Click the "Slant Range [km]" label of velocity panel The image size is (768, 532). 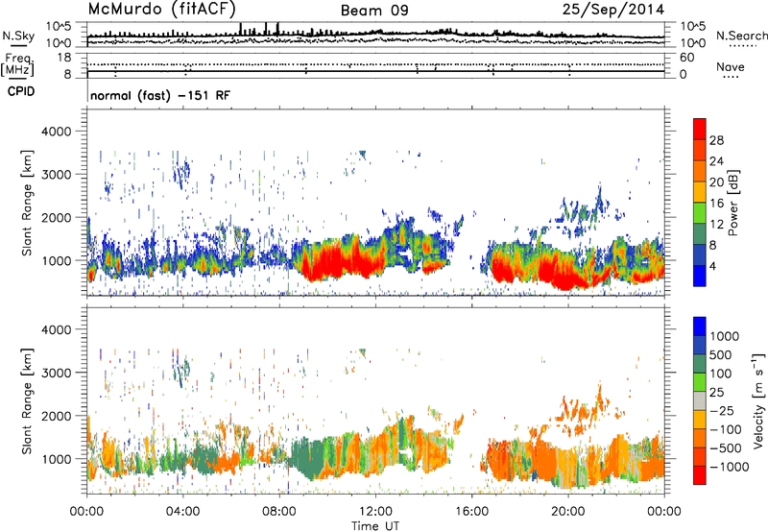coord(27,400)
